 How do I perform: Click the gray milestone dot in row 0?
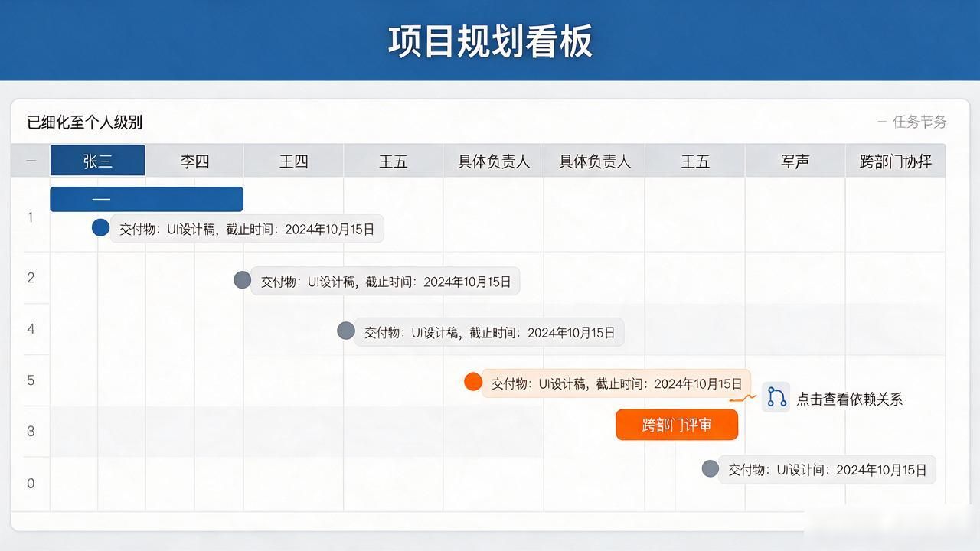(710, 468)
